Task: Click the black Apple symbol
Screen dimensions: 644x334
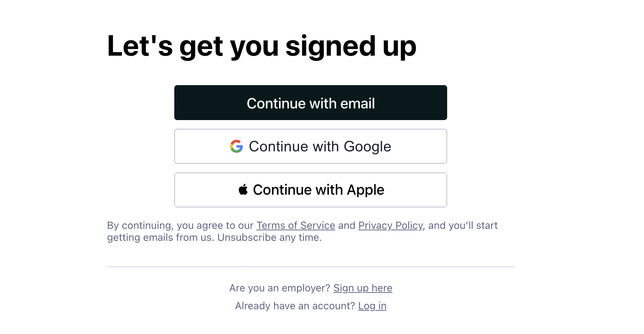Action: (243, 189)
